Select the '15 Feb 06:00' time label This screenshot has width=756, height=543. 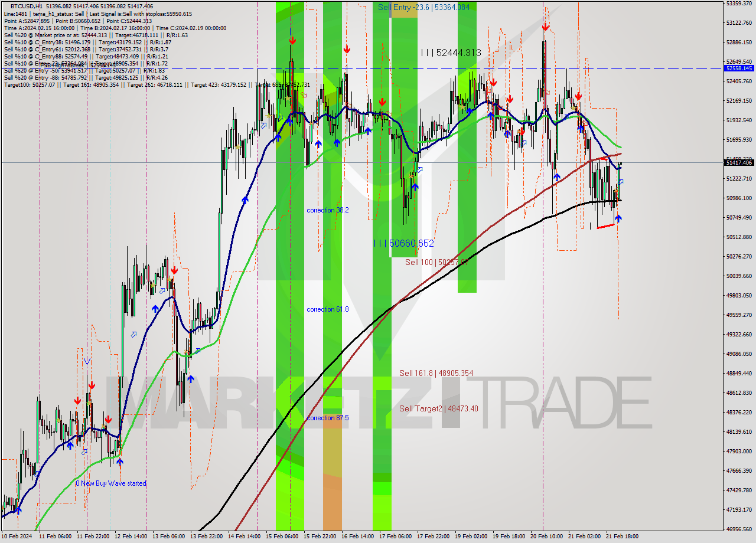click(281, 537)
